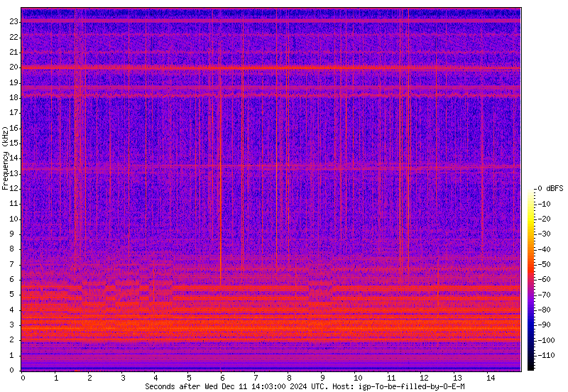
Task: Click the '0 dBFS' colorbar label
Action: [x=550, y=188]
